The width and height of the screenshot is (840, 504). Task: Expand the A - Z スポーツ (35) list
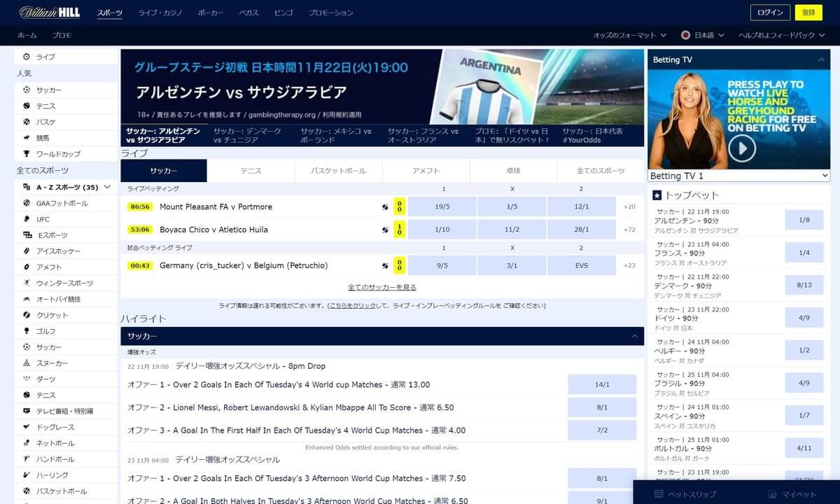66,187
